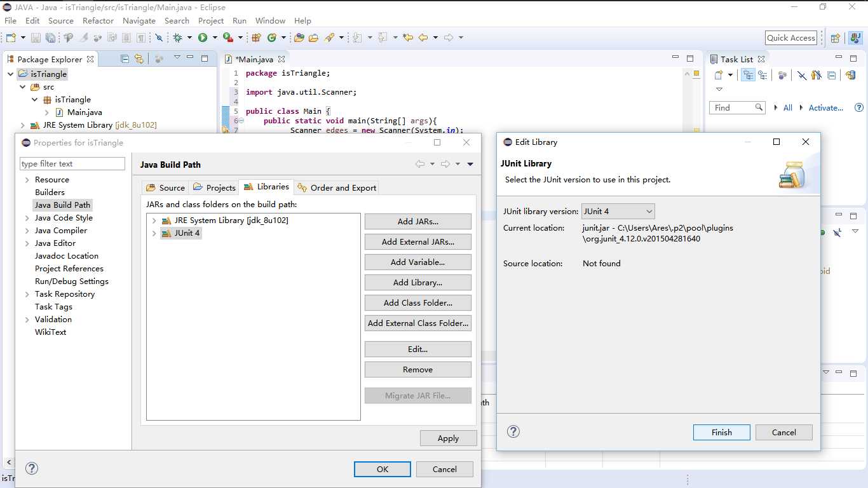Toggle Hide Completed Tasks in Task List
The width and height of the screenshot is (868, 488).
point(802,75)
